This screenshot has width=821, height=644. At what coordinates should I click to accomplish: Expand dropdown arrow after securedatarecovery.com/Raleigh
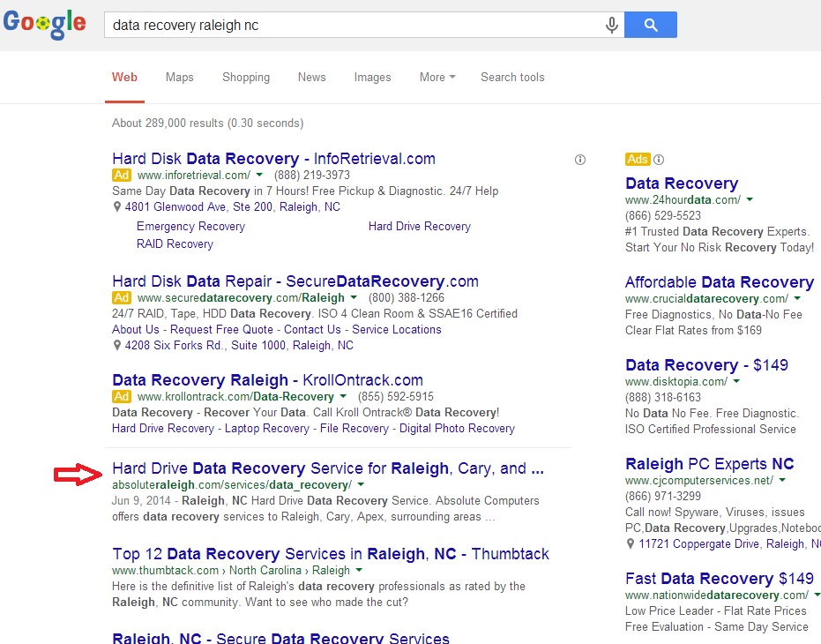pos(354,297)
